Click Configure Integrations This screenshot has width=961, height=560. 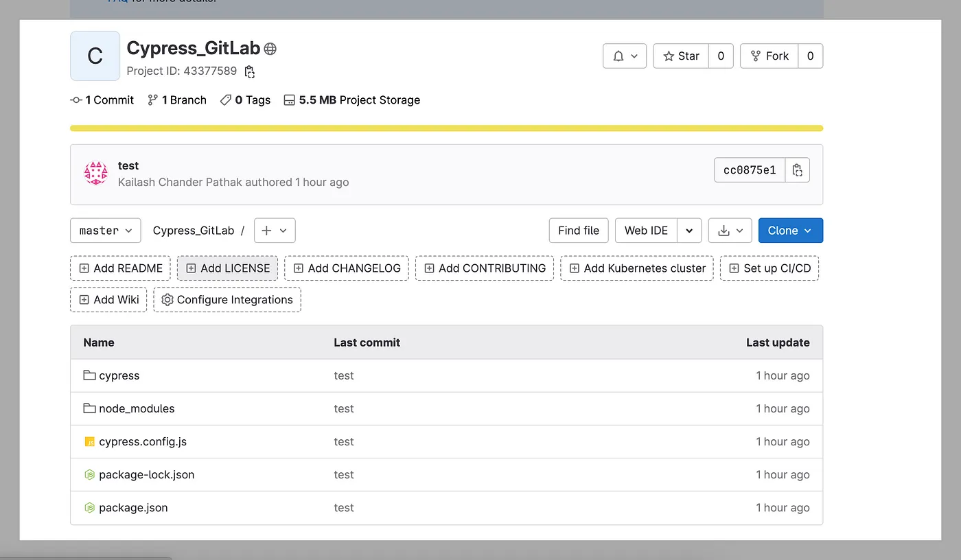point(227,300)
